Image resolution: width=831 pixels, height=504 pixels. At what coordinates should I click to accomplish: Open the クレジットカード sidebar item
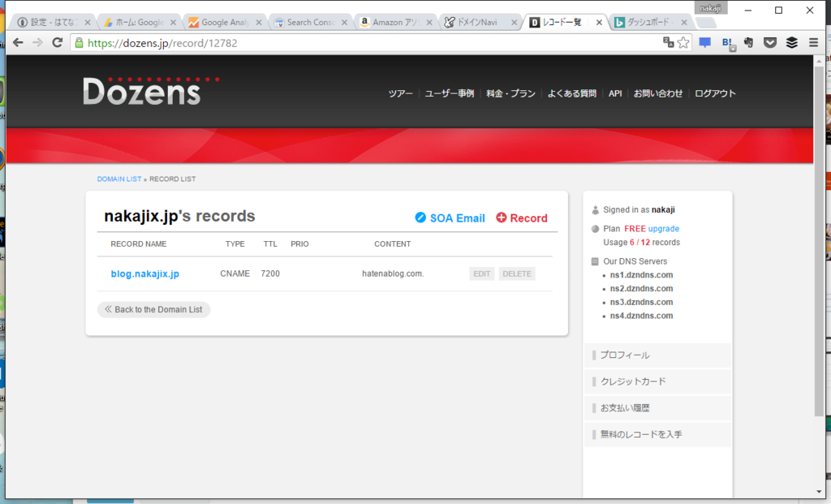coord(657,381)
